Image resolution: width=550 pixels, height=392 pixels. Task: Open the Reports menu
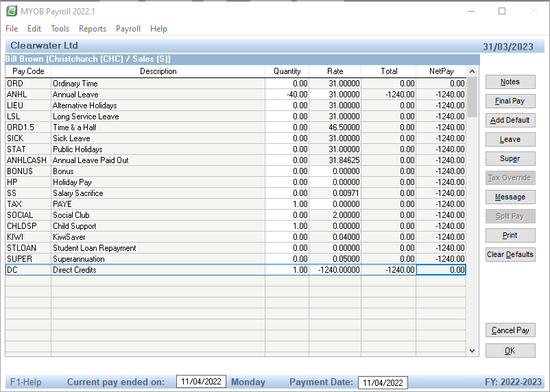click(x=93, y=29)
